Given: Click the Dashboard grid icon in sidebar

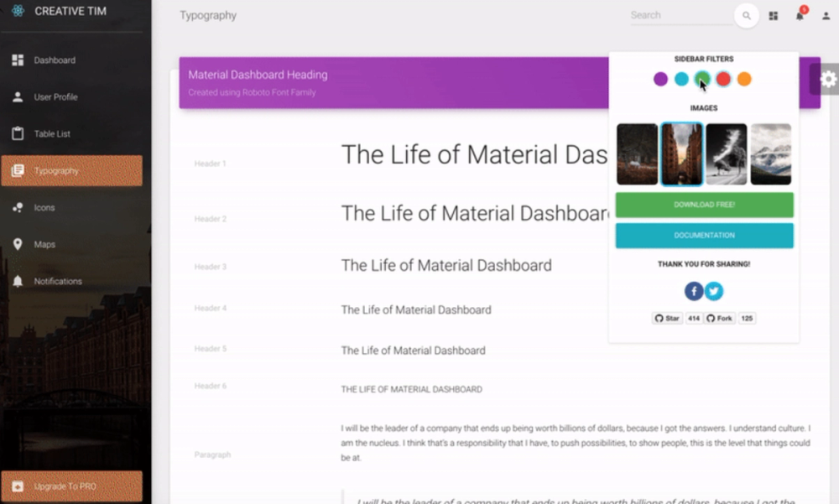Looking at the screenshot, I should 18,60.
